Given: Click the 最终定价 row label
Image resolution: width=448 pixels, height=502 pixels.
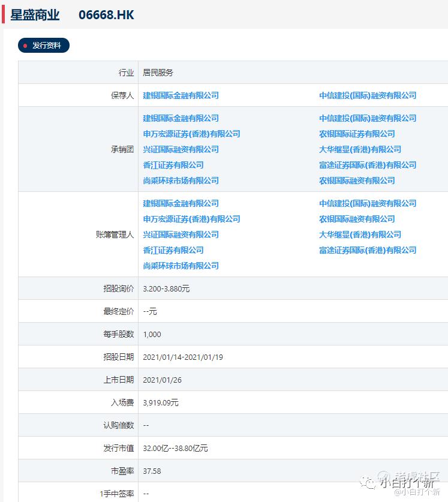Looking at the screenshot, I should tap(119, 311).
